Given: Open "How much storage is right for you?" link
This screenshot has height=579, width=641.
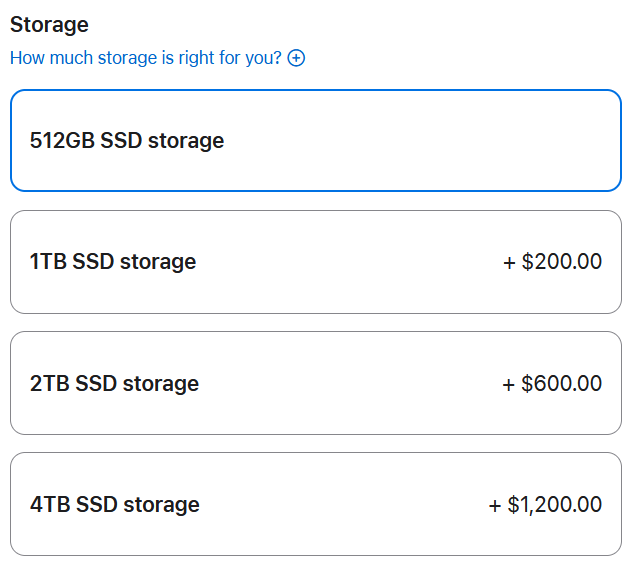Looking at the screenshot, I should pyautogui.click(x=146, y=58).
